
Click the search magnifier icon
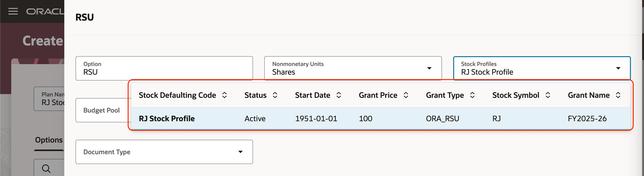coord(46,169)
